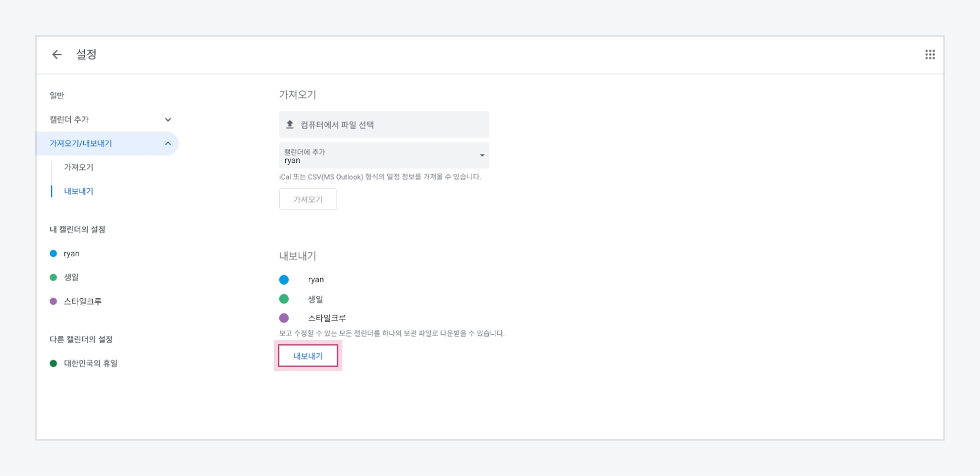Click the 가져오기 import button
The image size is (980, 476).
tap(308, 199)
